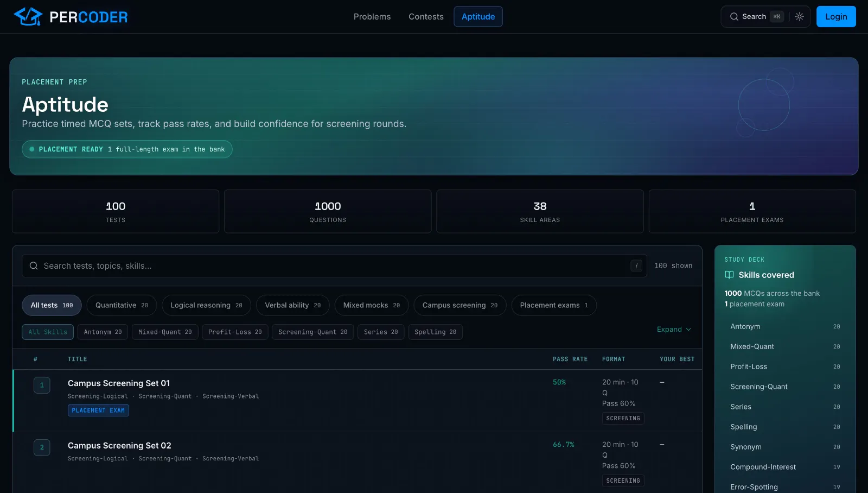The width and height of the screenshot is (868, 493).
Task: Filter by Placement exams category
Action: pos(554,306)
